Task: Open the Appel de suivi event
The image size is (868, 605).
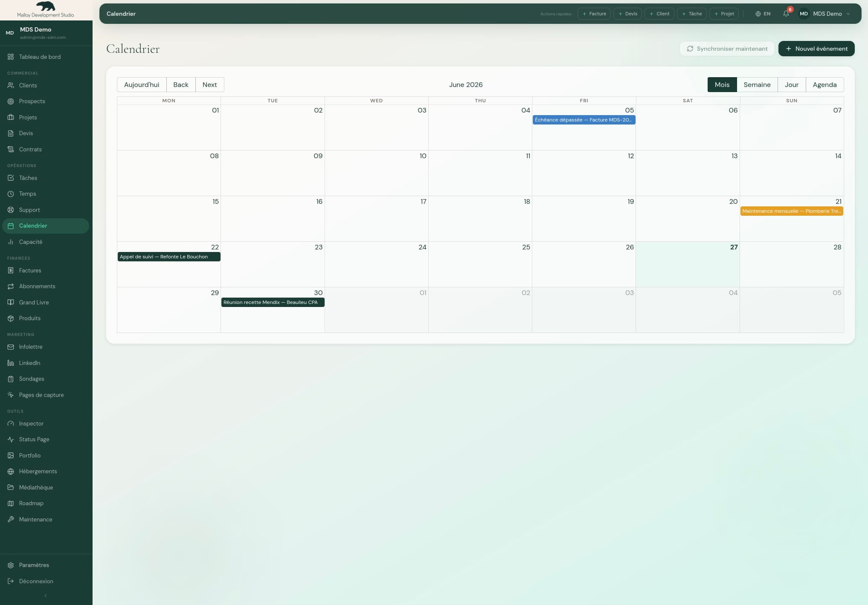Action: click(x=169, y=257)
